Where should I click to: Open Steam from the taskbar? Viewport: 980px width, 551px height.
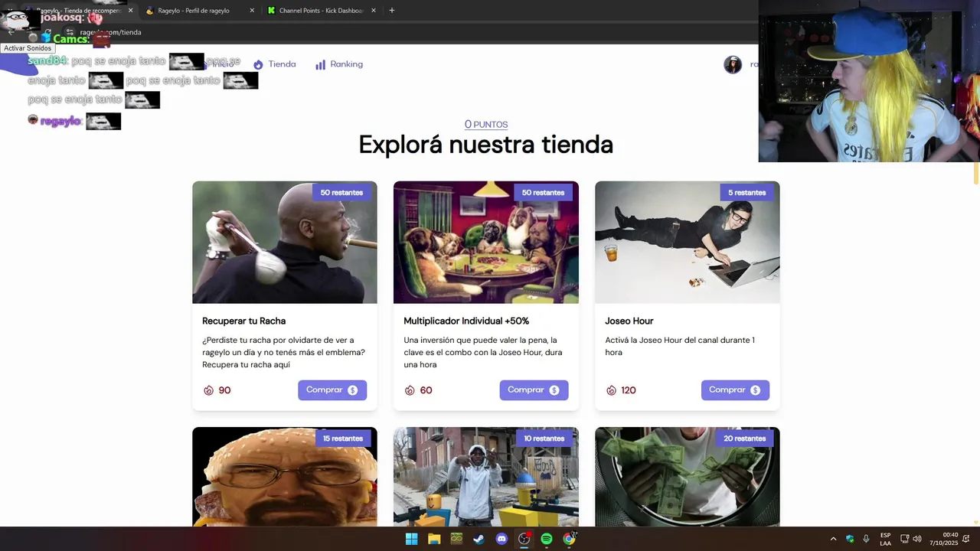click(479, 539)
